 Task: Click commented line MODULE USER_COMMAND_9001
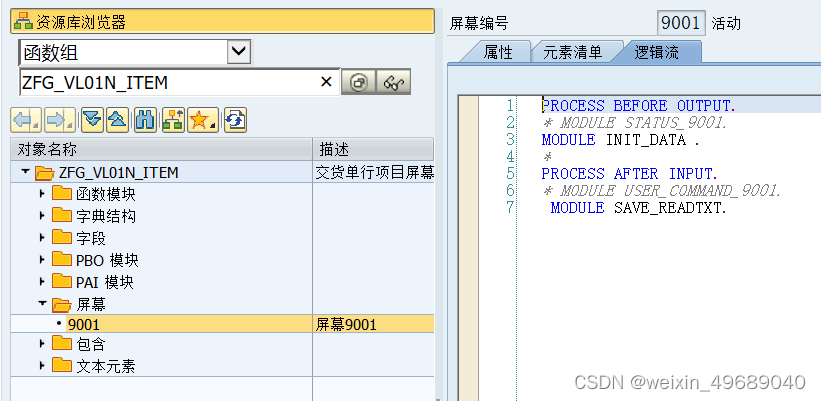pyautogui.click(x=662, y=191)
